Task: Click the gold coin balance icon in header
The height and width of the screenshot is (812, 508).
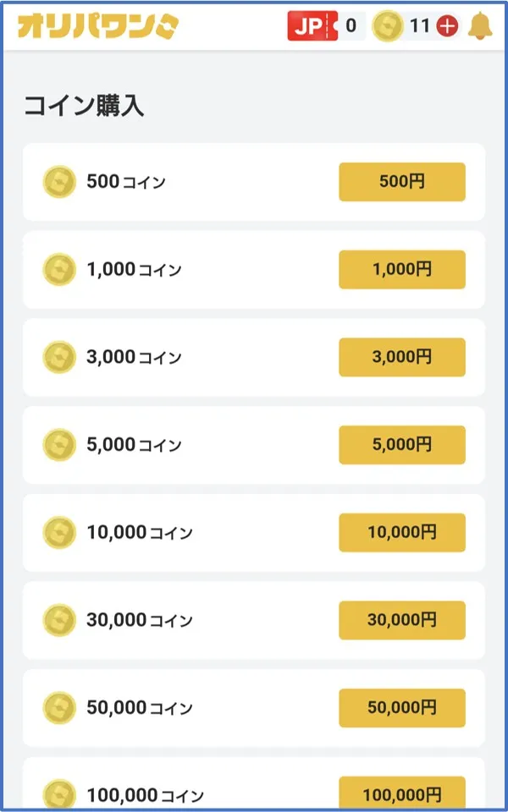Action: click(x=388, y=25)
